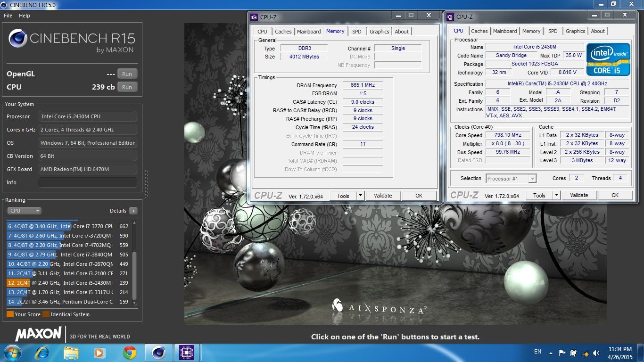The width and height of the screenshot is (644, 362).
Task: Open the Windows Start menu orb
Action: pyautogui.click(x=12, y=353)
